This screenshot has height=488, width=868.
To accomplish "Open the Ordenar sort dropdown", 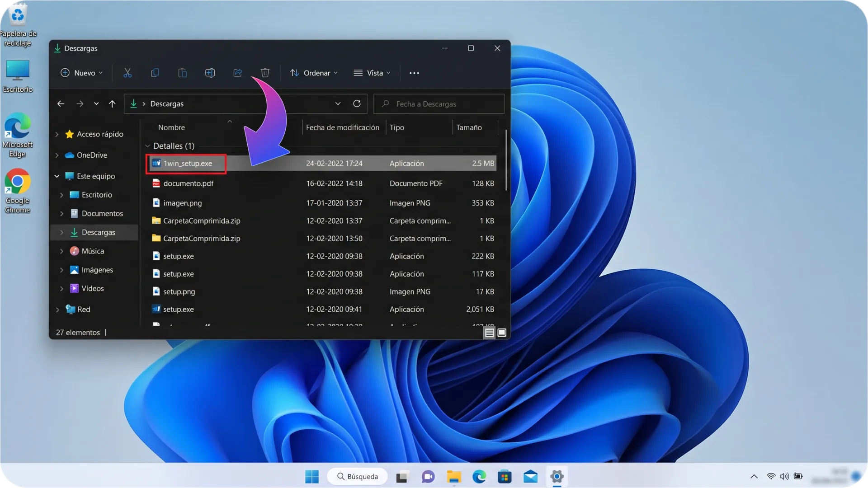I will pos(314,73).
